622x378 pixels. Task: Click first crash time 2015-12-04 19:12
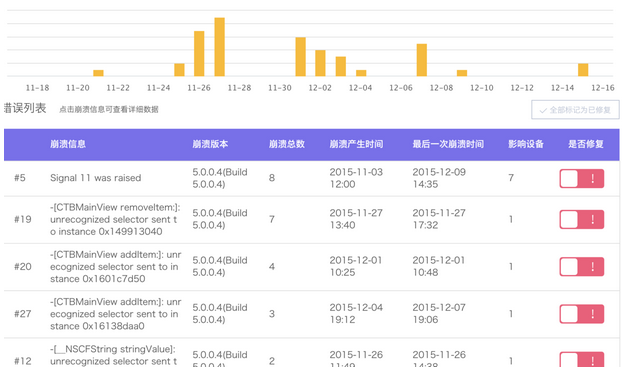(356, 314)
